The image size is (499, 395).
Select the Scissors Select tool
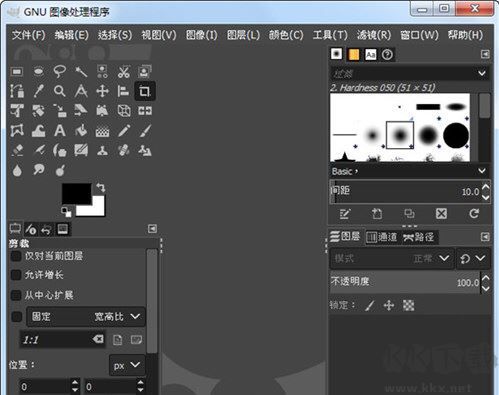[123, 71]
